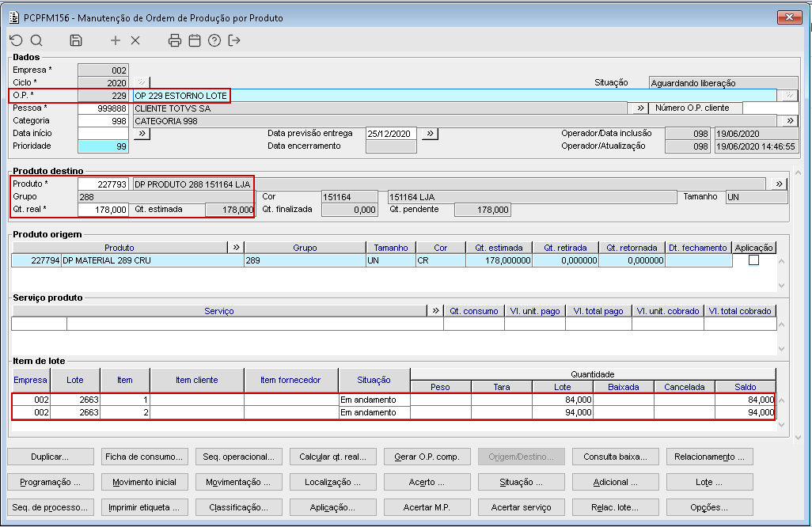The height and width of the screenshot is (527, 812).
Task: Open Consulta baixa...
Action: click(x=615, y=457)
